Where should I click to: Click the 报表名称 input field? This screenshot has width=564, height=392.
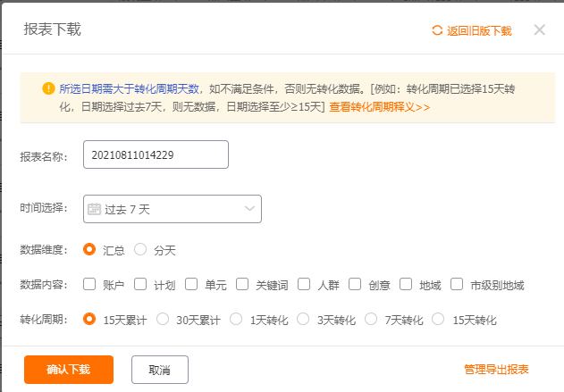pos(156,154)
